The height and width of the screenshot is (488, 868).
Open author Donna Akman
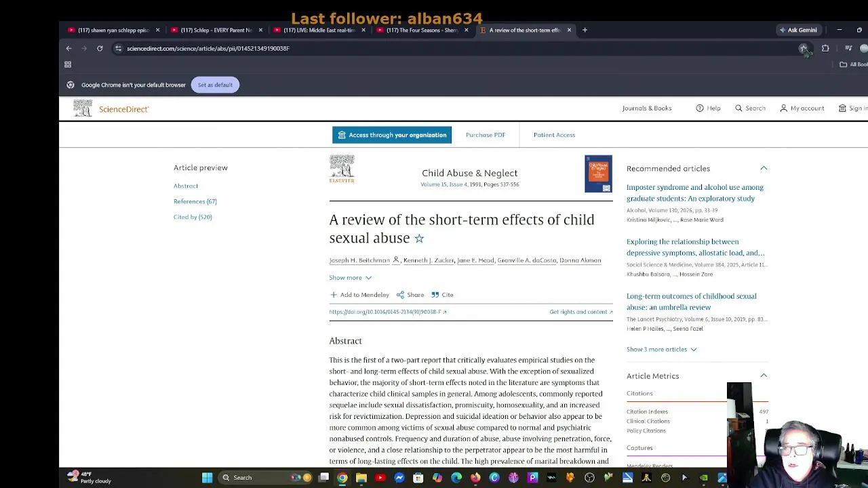[580, 260]
